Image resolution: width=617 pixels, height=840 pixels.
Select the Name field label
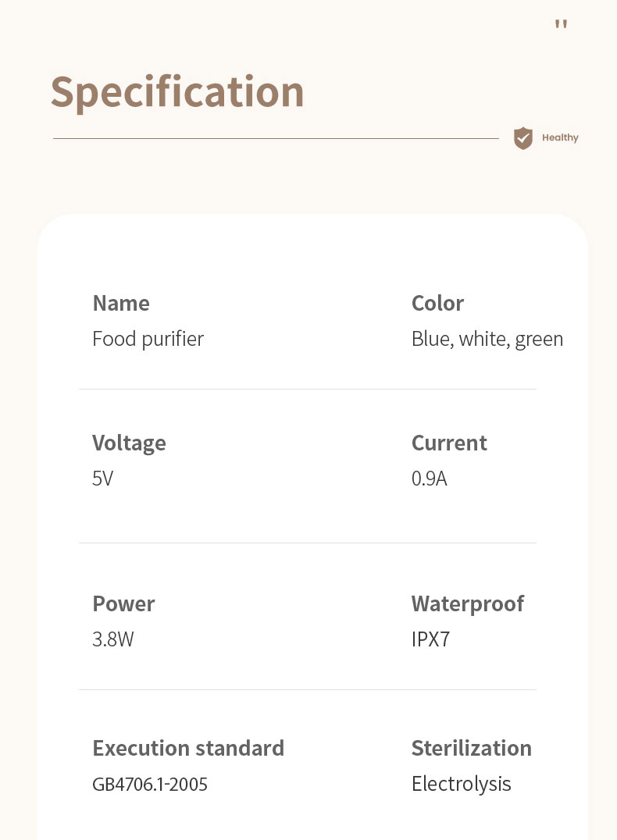[x=121, y=303]
